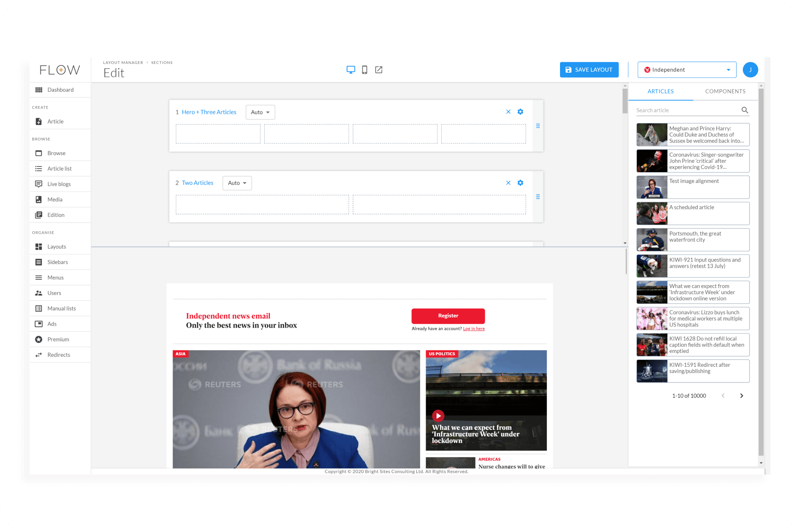800x532 pixels.
Task: Select Portsmouth, the great waterfront city
Action: tap(693, 240)
